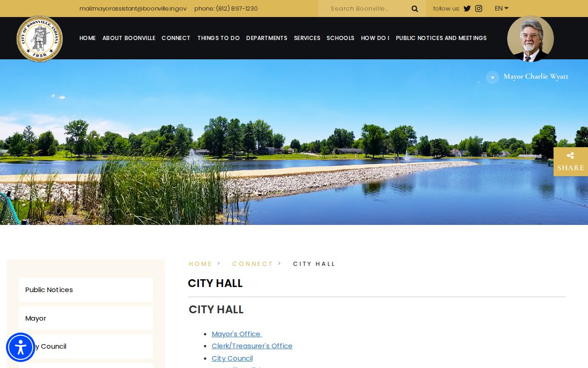Viewport: 588px width, 368px height.
Task: Click the CITY HALL breadcrumb text
Action: click(x=314, y=264)
